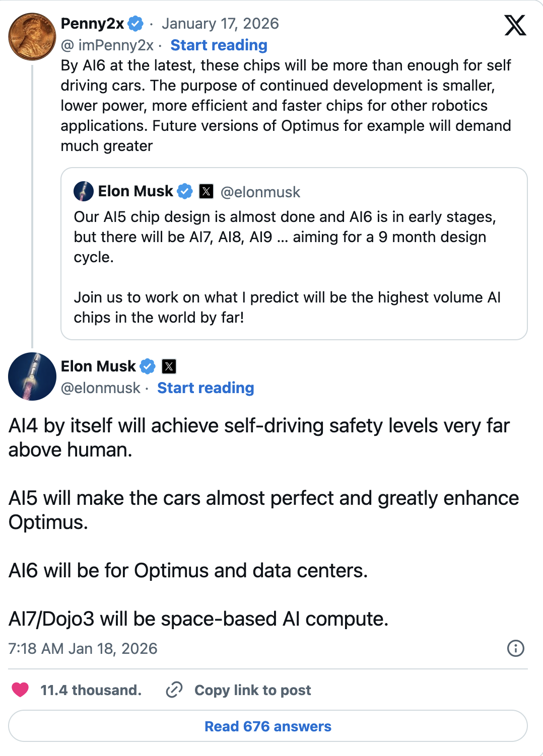Click the copy link chain icon

click(x=174, y=690)
